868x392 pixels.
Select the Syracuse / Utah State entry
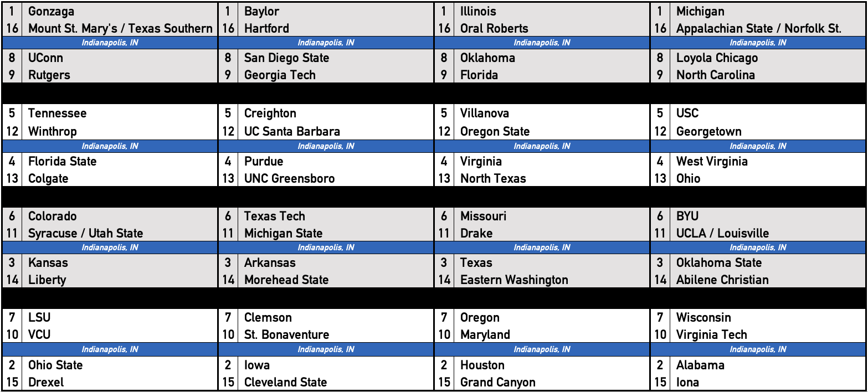tap(85, 234)
